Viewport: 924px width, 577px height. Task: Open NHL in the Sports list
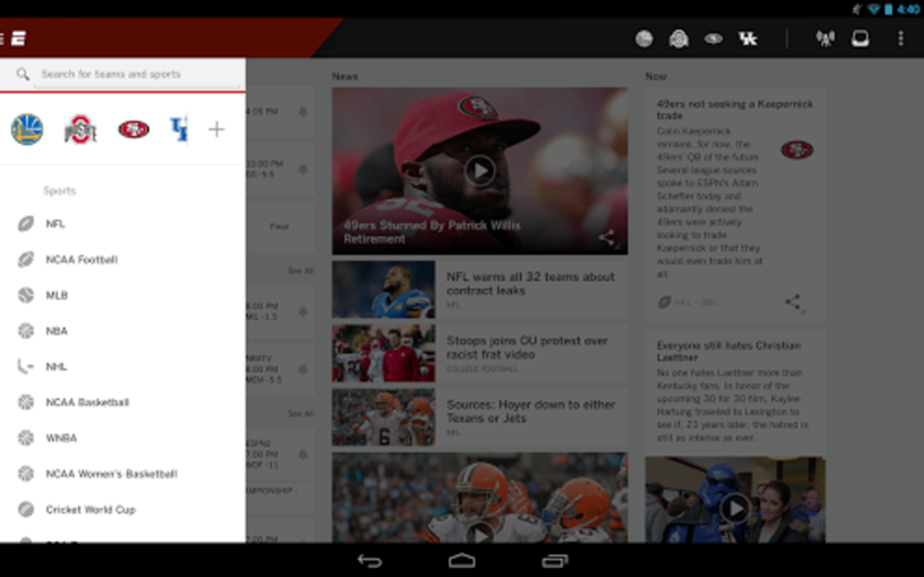click(122, 367)
